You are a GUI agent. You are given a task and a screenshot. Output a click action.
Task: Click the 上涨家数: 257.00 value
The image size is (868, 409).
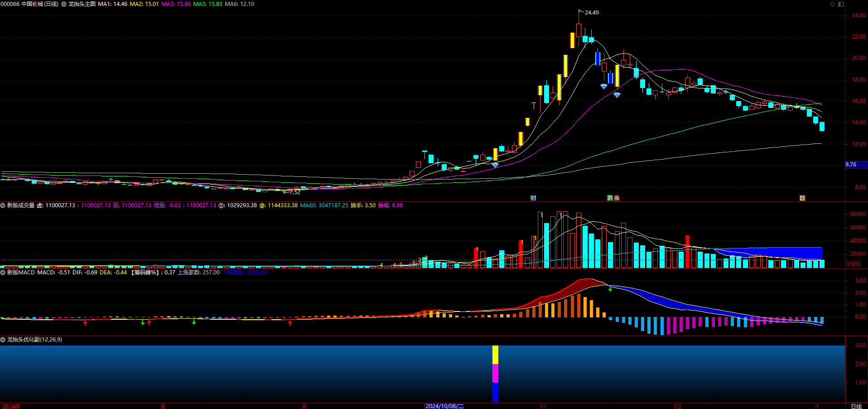[199, 273]
